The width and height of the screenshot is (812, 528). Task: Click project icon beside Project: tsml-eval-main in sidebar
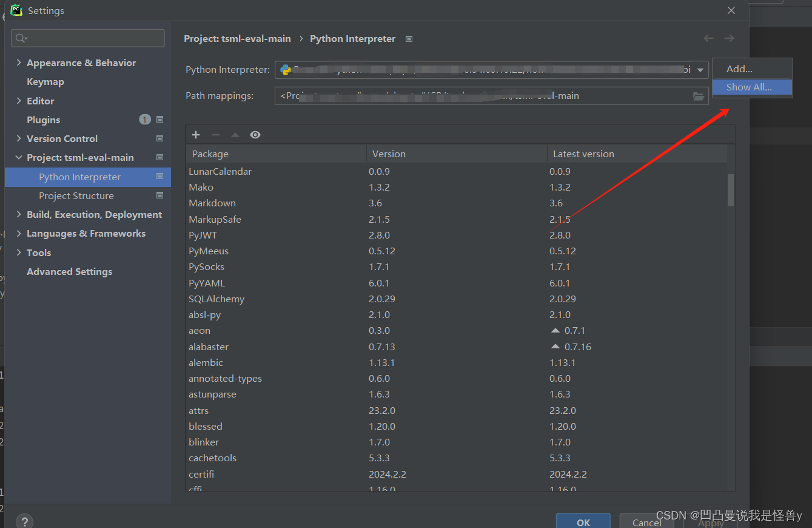pyautogui.click(x=160, y=157)
